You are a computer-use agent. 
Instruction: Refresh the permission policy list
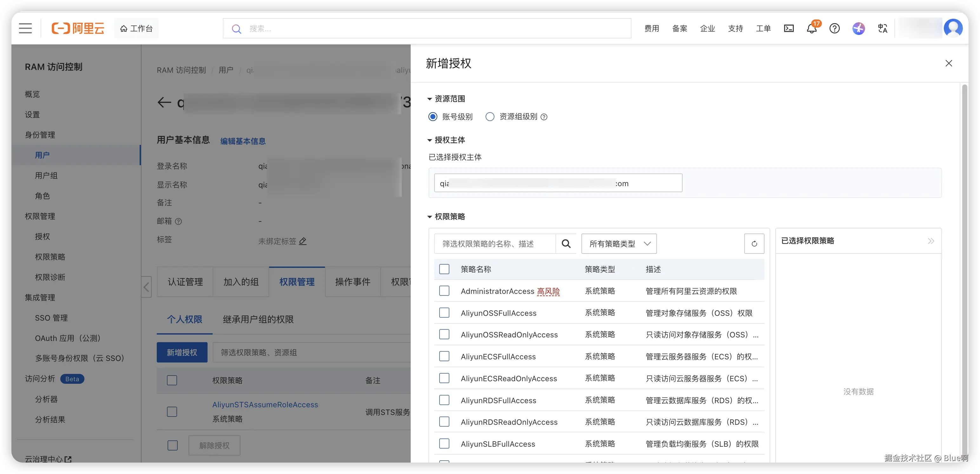tap(754, 244)
